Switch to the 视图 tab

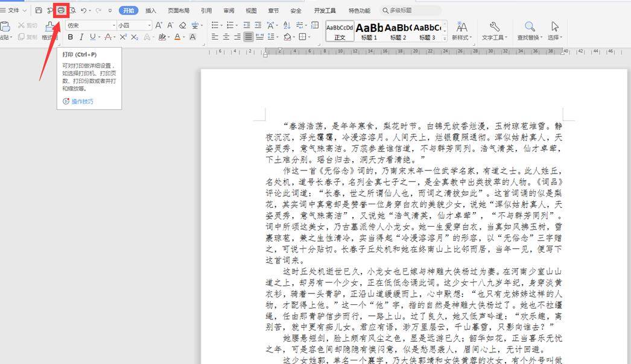(251, 10)
